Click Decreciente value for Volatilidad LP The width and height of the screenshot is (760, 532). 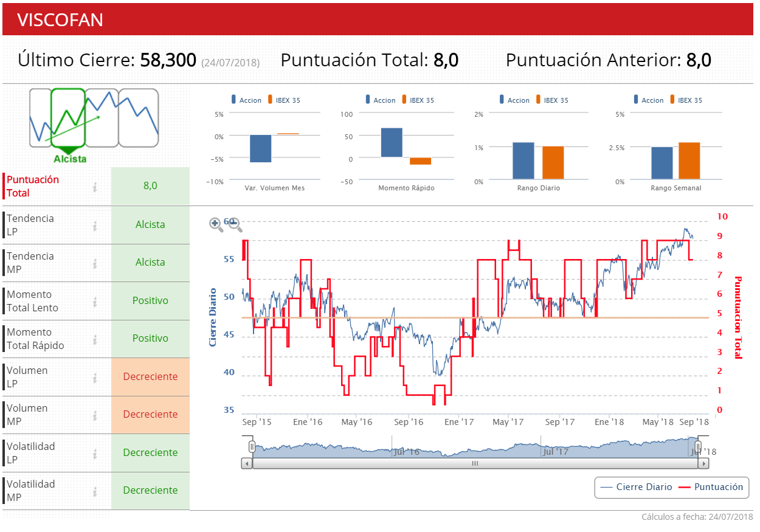150,453
